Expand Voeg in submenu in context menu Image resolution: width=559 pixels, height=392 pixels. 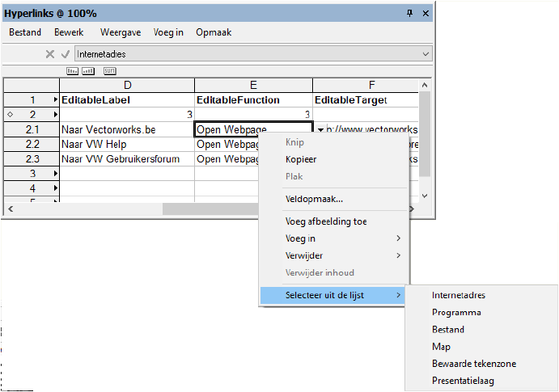pos(334,238)
